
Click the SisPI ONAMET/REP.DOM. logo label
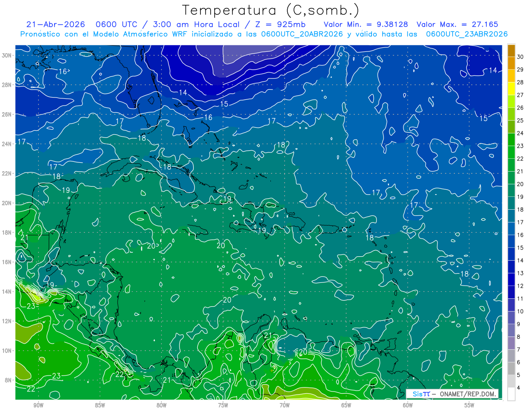click(x=453, y=394)
